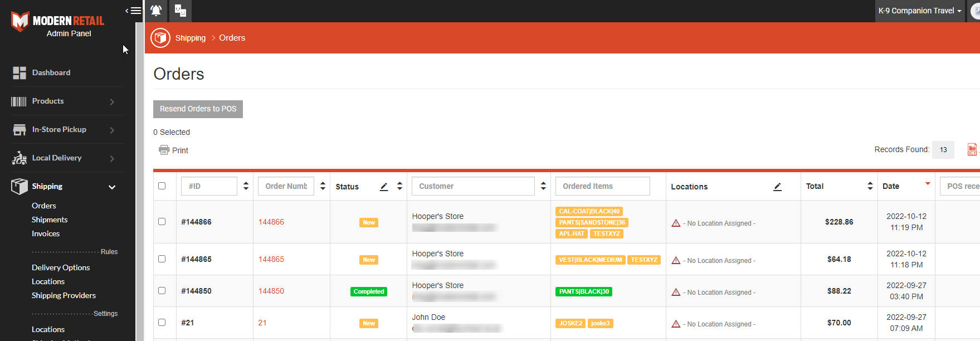Click the CAL-COAT|BLACK|40 item tag
The image size is (980, 341).
point(589,211)
